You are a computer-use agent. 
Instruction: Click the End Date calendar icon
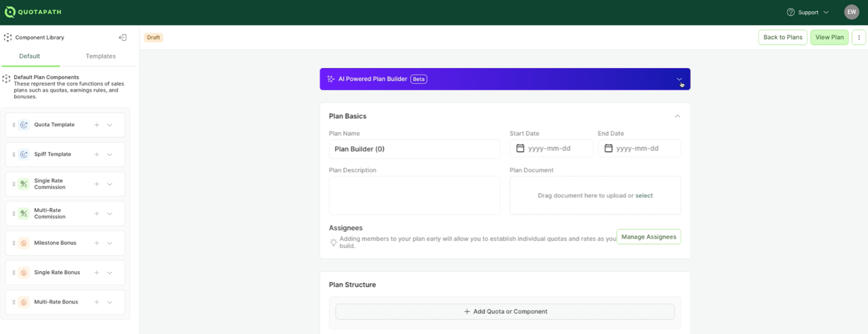click(608, 149)
